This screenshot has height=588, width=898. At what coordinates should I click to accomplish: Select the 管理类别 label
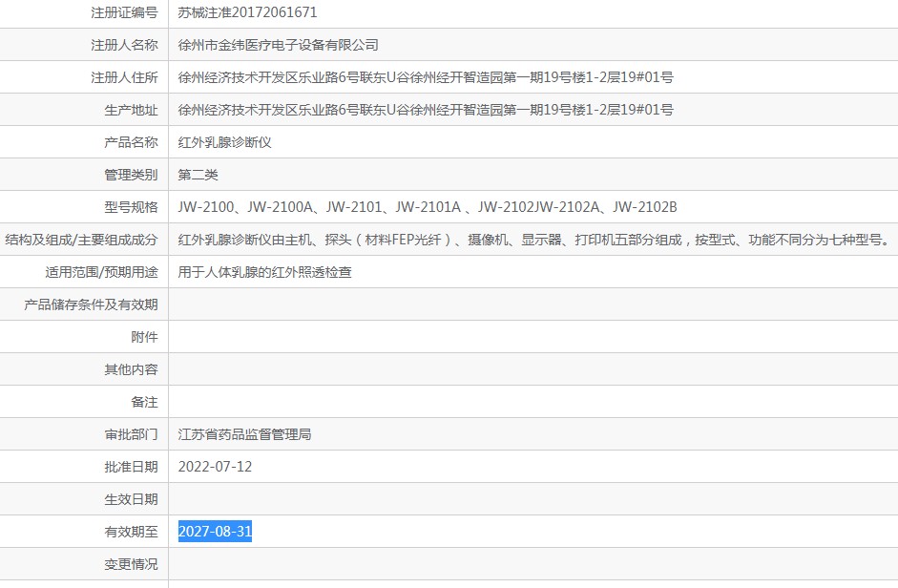pyautogui.click(x=131, y=175)
